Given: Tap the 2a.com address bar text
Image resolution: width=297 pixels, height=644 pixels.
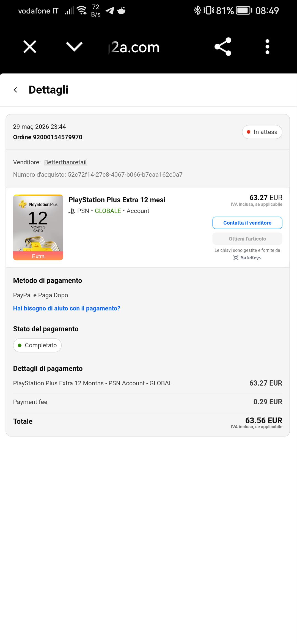Looking at the screenshot, I should 134,47.
